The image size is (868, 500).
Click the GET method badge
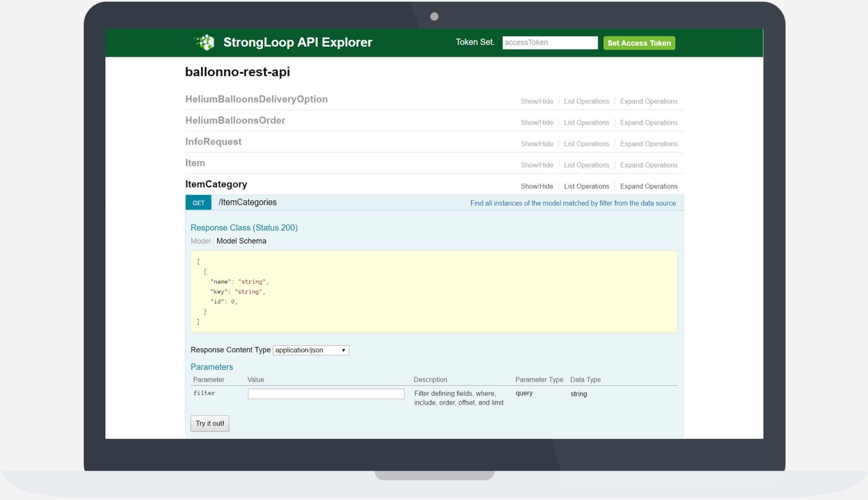(x=199, y=203)
